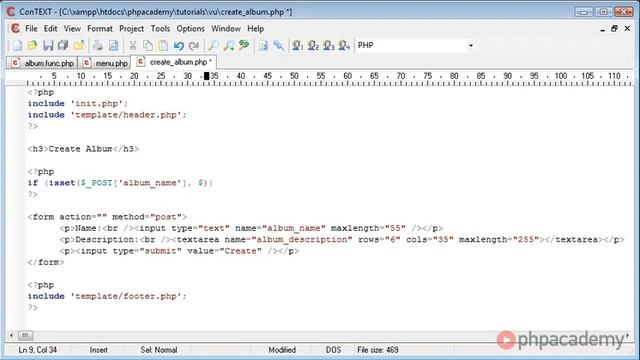Cut selection using scissors icon
Viewport: 640px width, 360px height.
(133, 45)
